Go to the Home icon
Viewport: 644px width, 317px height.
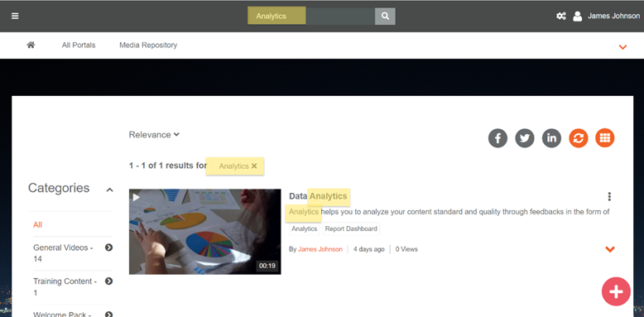(31, 45)
